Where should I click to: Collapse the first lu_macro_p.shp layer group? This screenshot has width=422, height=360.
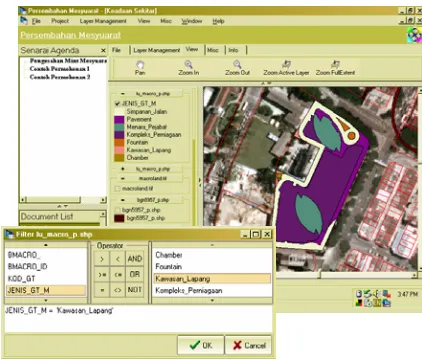tap(123, 94)
